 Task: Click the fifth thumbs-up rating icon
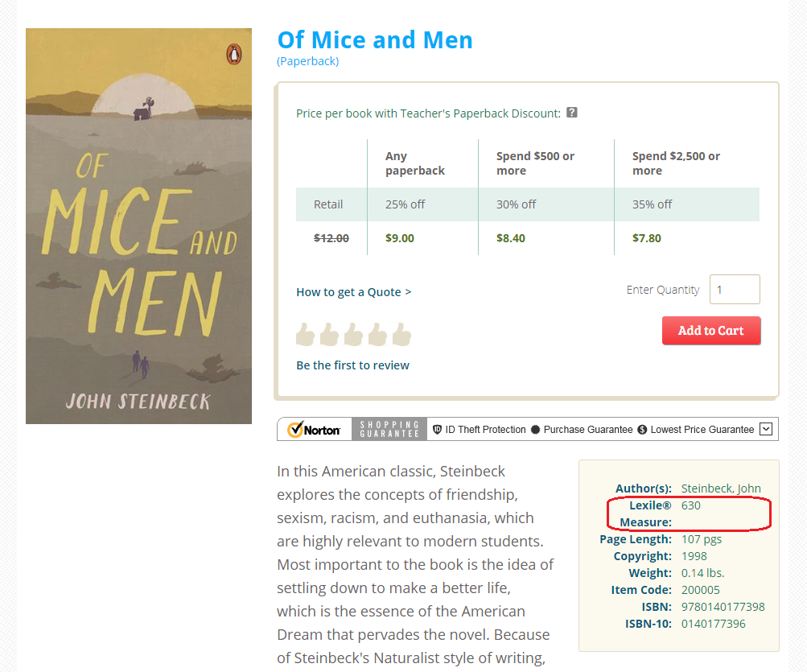click(x=402, y=334)
